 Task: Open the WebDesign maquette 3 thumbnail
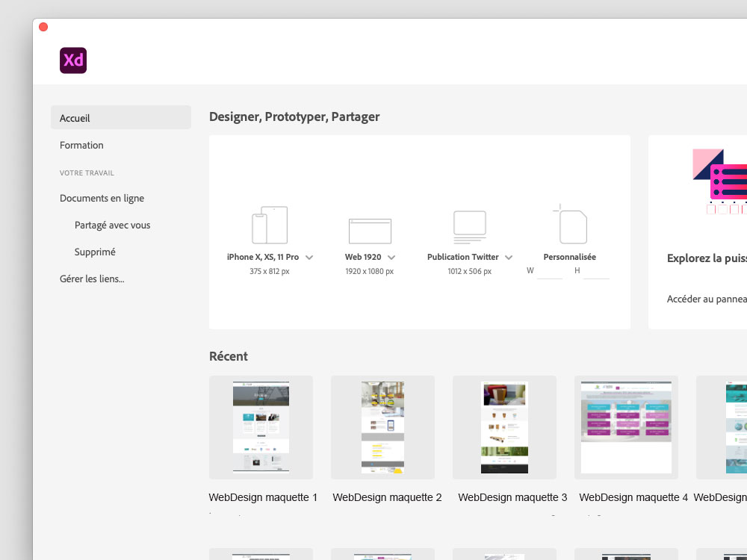click(x=504, y=427)
